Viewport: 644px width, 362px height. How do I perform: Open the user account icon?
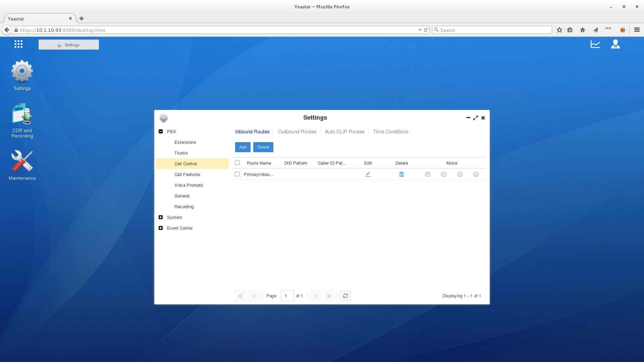(x=615, y=44)
